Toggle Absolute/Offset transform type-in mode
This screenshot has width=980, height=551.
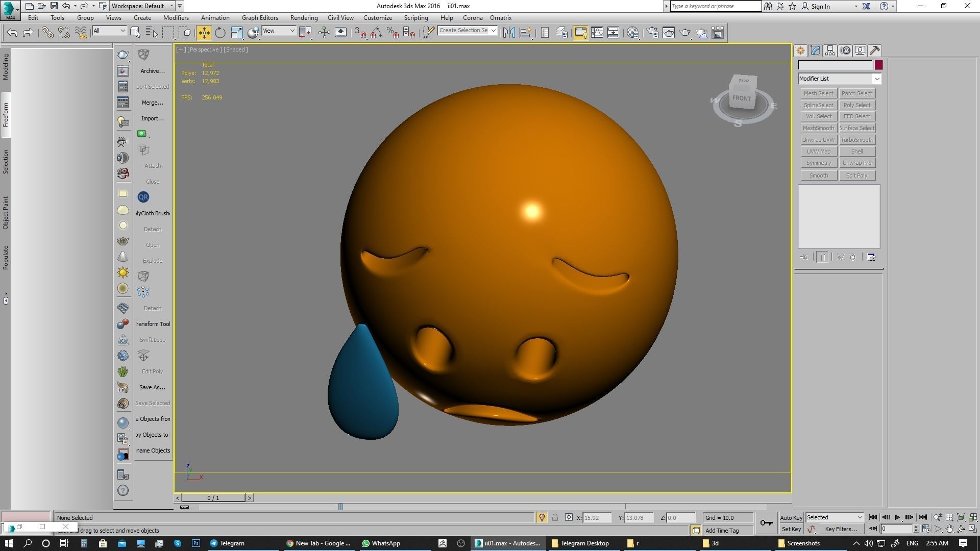(x=569, y=517)
